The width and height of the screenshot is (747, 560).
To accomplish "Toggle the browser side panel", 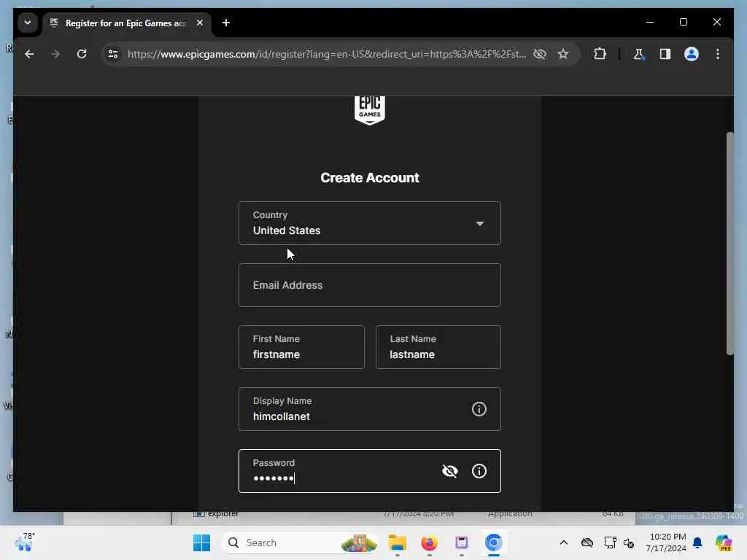I will (665, 54).
